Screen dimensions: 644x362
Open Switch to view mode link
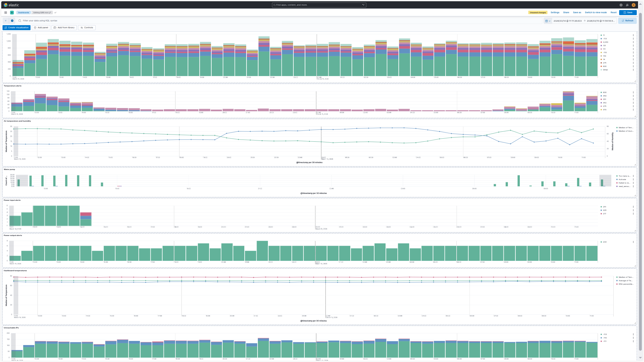tap(596, 13)
